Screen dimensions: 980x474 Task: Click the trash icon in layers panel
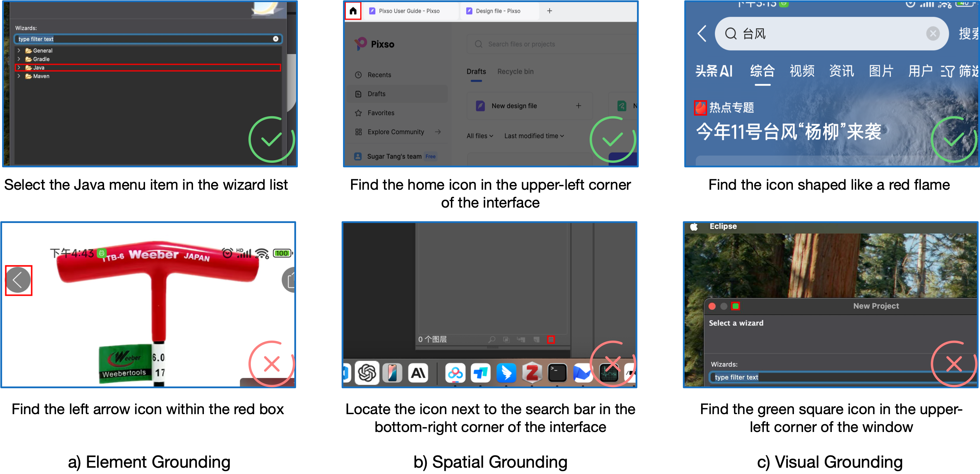550,340
